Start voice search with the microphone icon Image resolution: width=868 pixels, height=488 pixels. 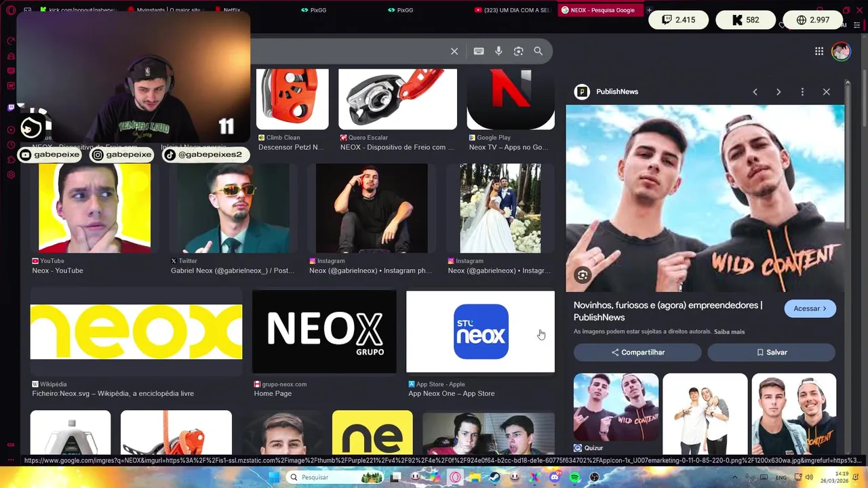click(x=498, y=52)
